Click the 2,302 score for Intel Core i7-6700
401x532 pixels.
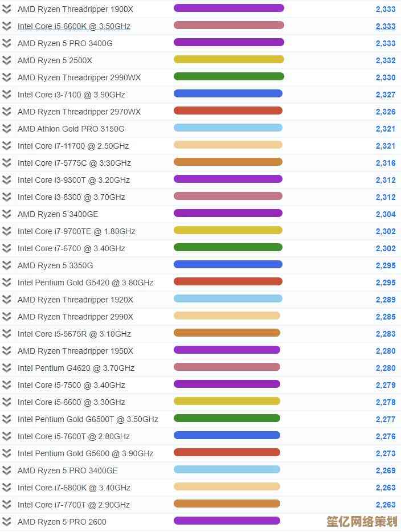(x=385, y=248)
